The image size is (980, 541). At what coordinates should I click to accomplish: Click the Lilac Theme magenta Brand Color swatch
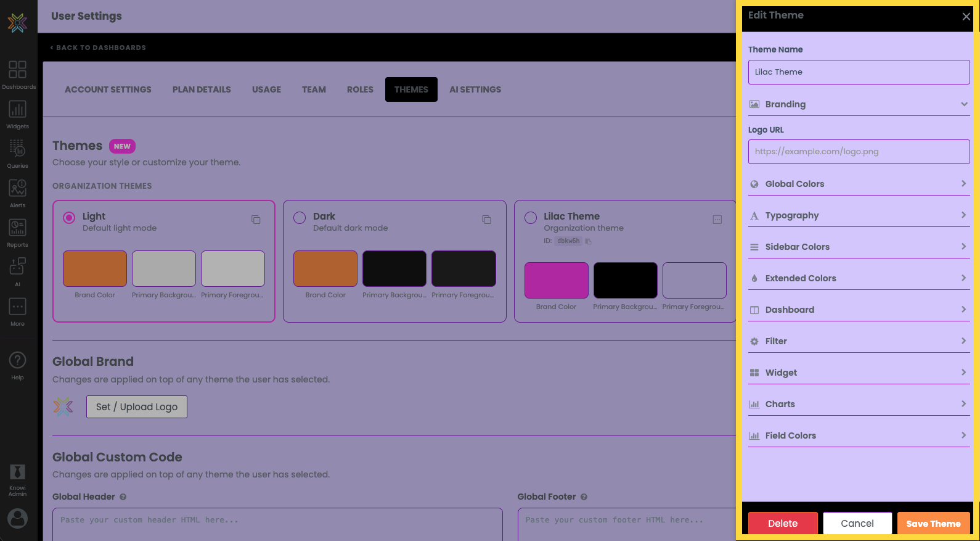point(556,280)
